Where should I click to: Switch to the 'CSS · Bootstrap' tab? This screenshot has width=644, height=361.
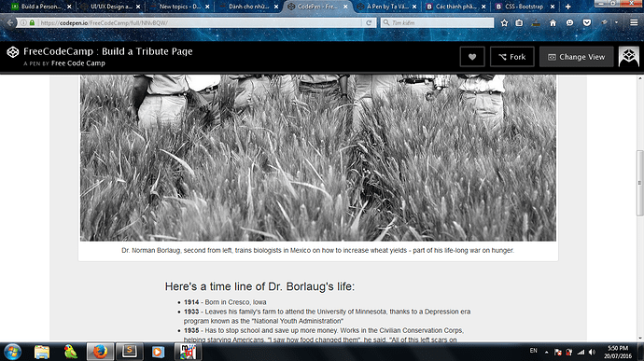click(x=525, y=7)
